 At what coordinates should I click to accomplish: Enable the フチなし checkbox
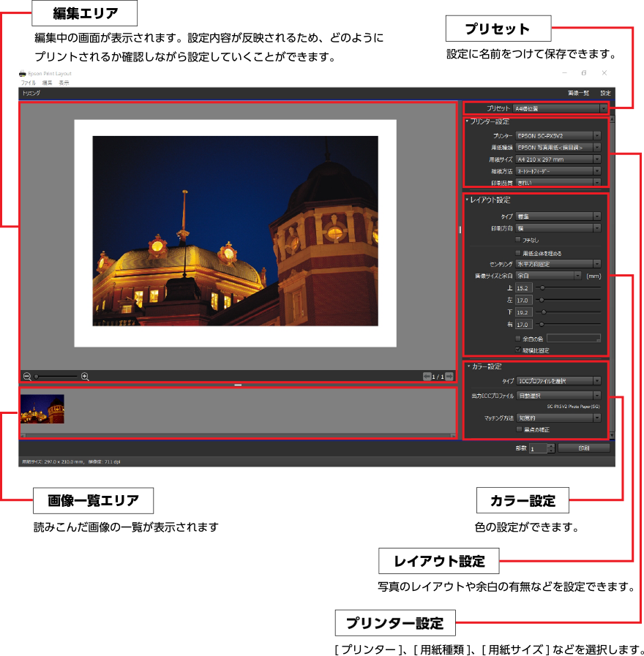519,239
